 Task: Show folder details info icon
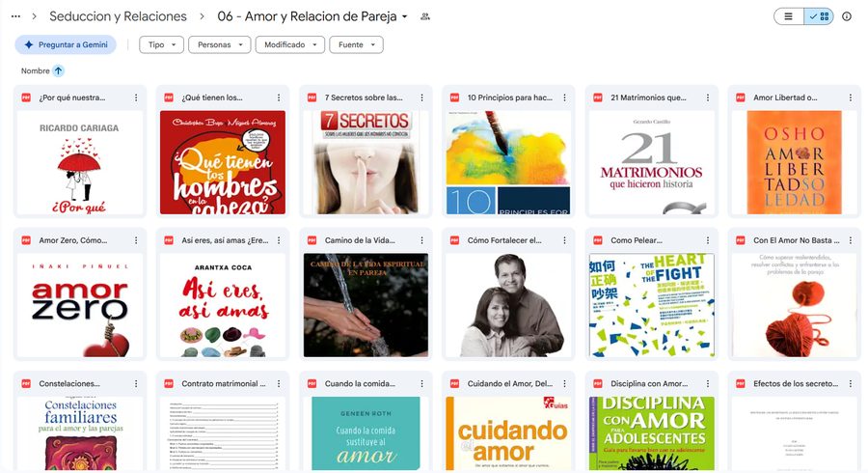[x=847, y=16]
